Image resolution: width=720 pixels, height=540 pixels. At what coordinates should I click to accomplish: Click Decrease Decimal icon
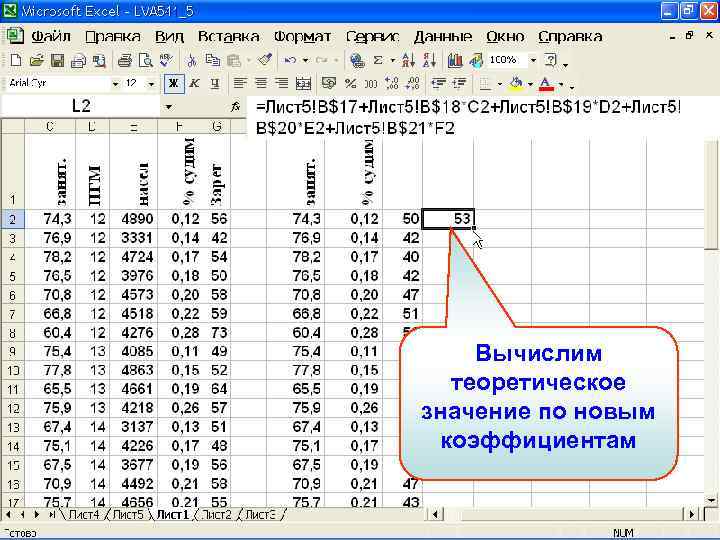413,83
